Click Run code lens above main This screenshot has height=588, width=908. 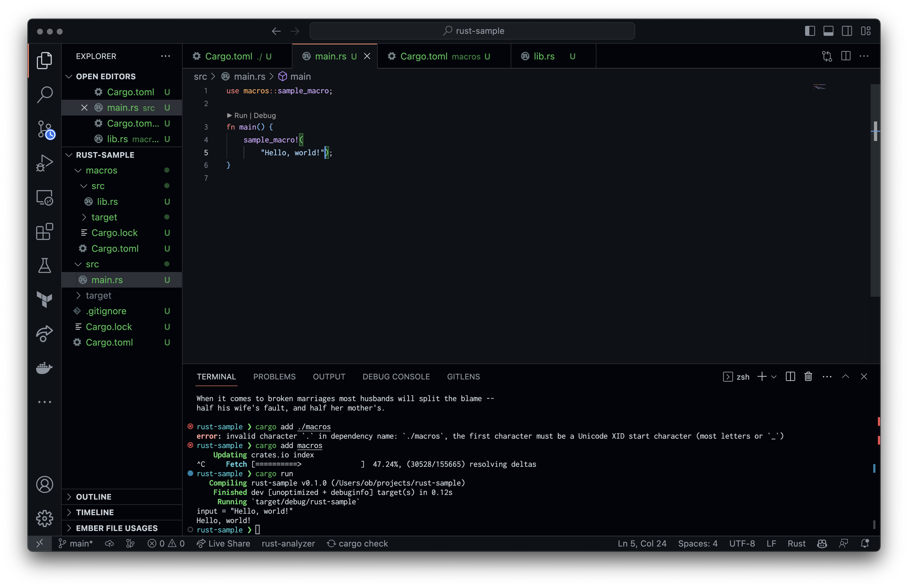(240, 115)
